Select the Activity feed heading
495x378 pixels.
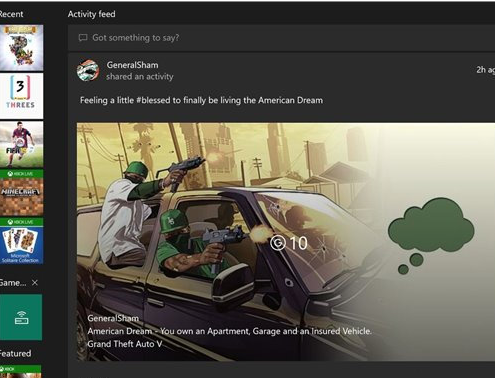pos(92,14)
